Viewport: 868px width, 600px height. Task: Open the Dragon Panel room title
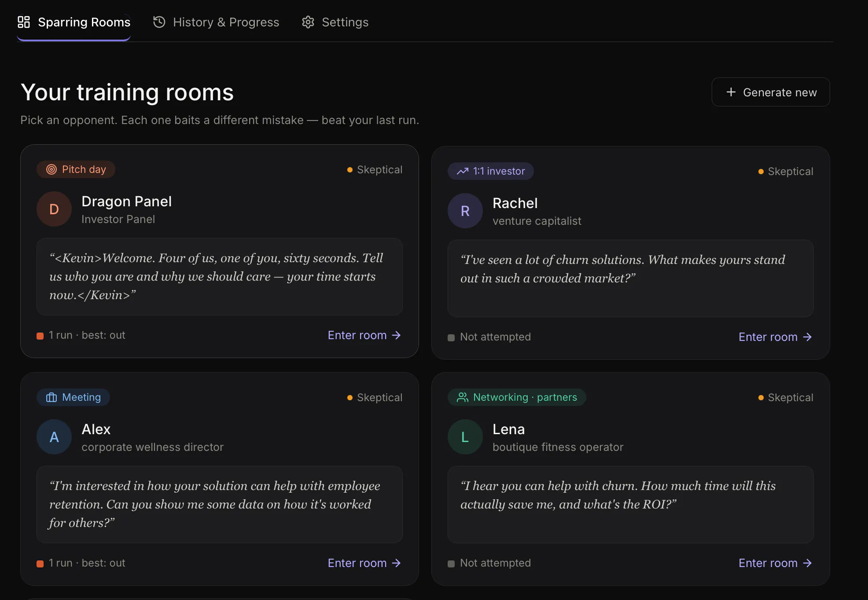click(x=126, y=201)
